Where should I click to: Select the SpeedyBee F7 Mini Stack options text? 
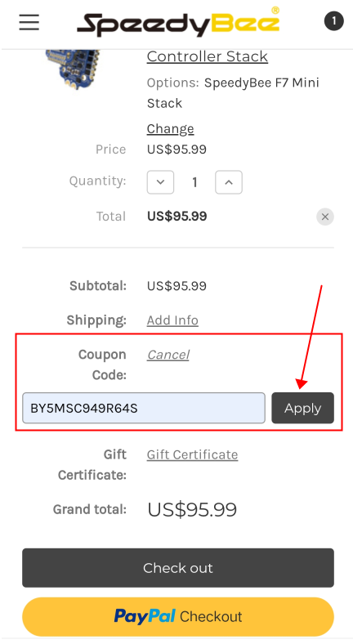(x=233, y=93)
